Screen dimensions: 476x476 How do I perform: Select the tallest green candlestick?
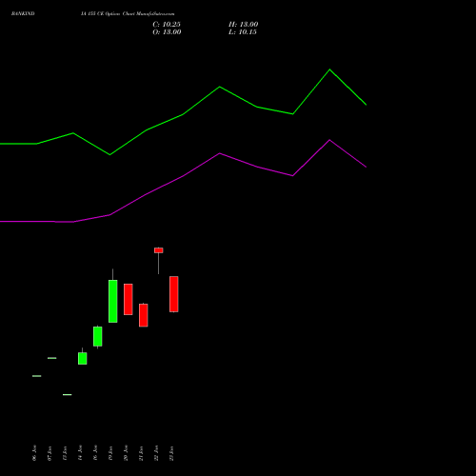[x=113, y=301]
